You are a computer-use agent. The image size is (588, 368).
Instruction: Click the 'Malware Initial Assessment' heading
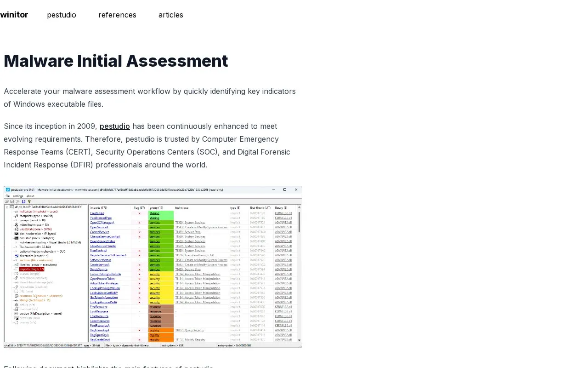pyautogui.click(x=116, y=61)
